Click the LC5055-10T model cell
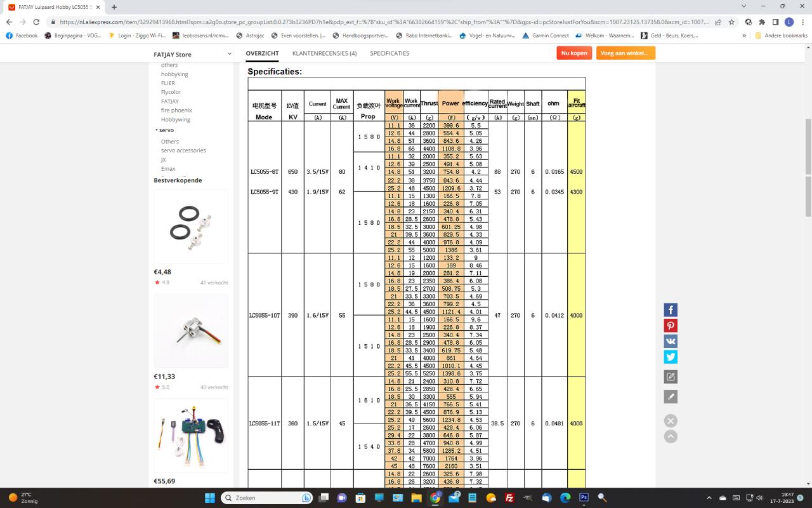The width and height of the screenshot is (812, 508). (265, 315)
